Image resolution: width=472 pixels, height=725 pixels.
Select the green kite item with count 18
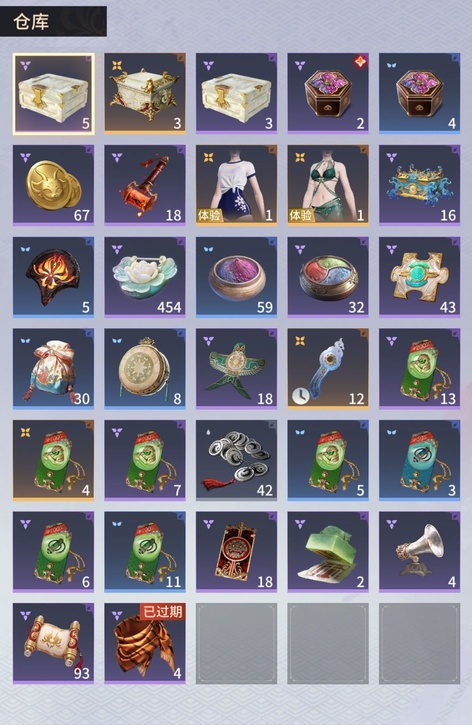point(236,369)
